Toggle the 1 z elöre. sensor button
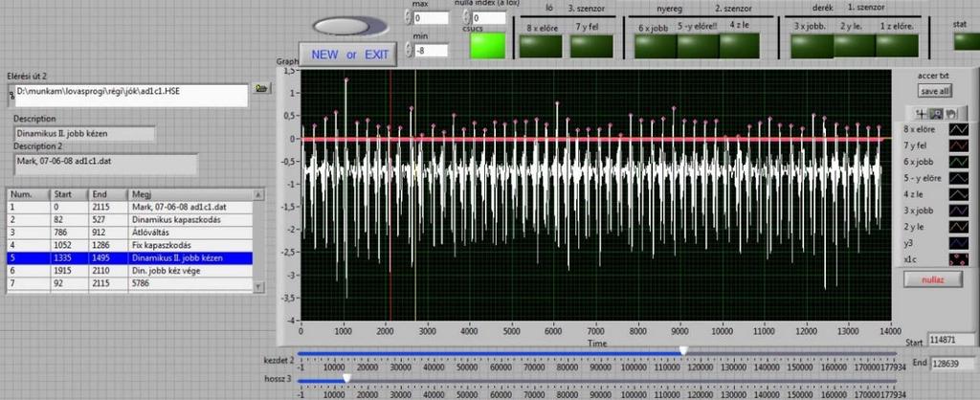 pos(898,46)
